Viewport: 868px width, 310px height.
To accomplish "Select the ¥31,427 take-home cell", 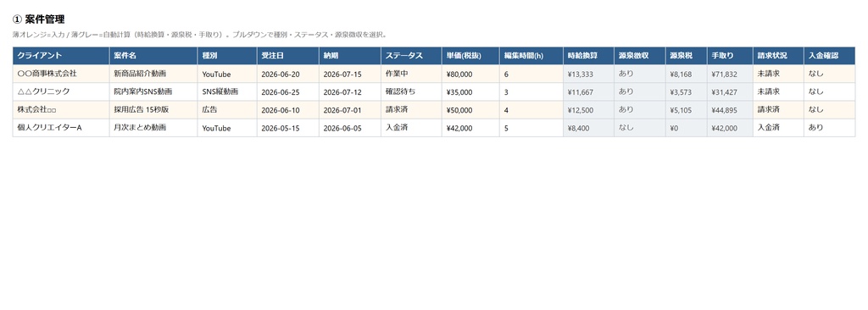I will click(x=730, y=91).
